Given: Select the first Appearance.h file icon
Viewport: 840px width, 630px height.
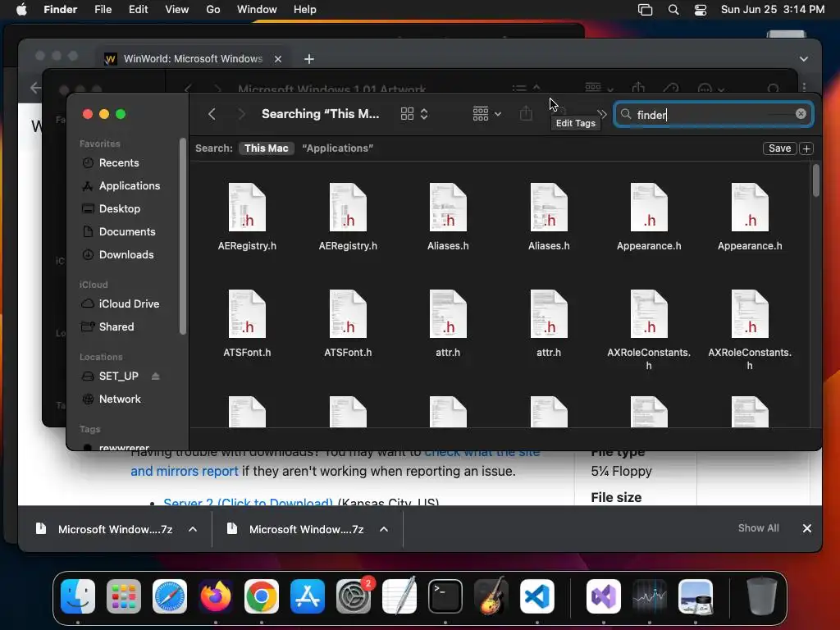Looking at the screenshot, I should 649,208.
